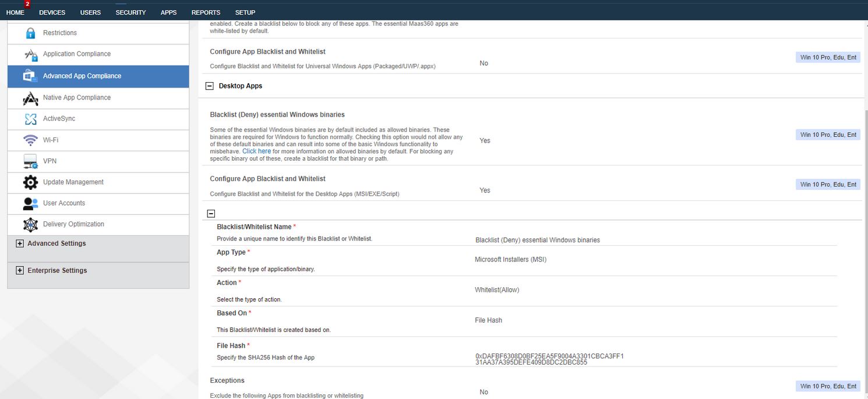868x399 pixels.
Task: Click the Update Management gear icon
Action: click(31, 182)
